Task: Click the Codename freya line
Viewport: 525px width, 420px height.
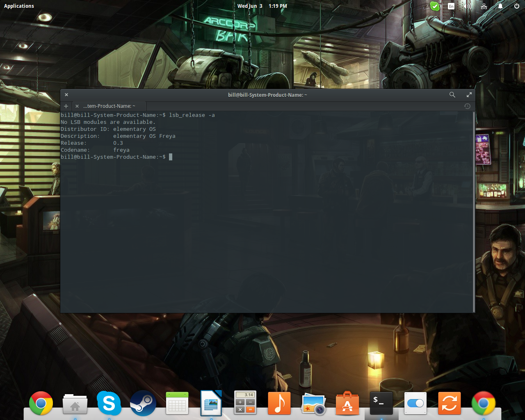Action: pyautogui.click(x=95, y=150)
